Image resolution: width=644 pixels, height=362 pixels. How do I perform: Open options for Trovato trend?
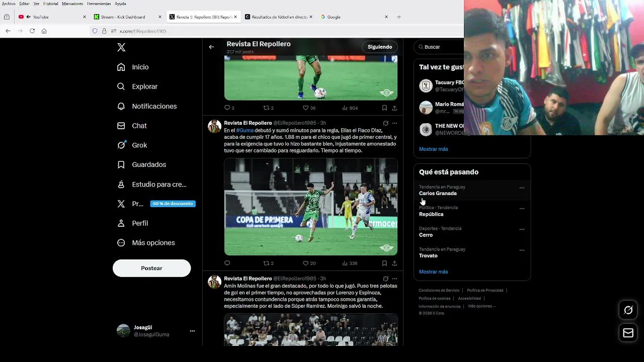(522, 250)
